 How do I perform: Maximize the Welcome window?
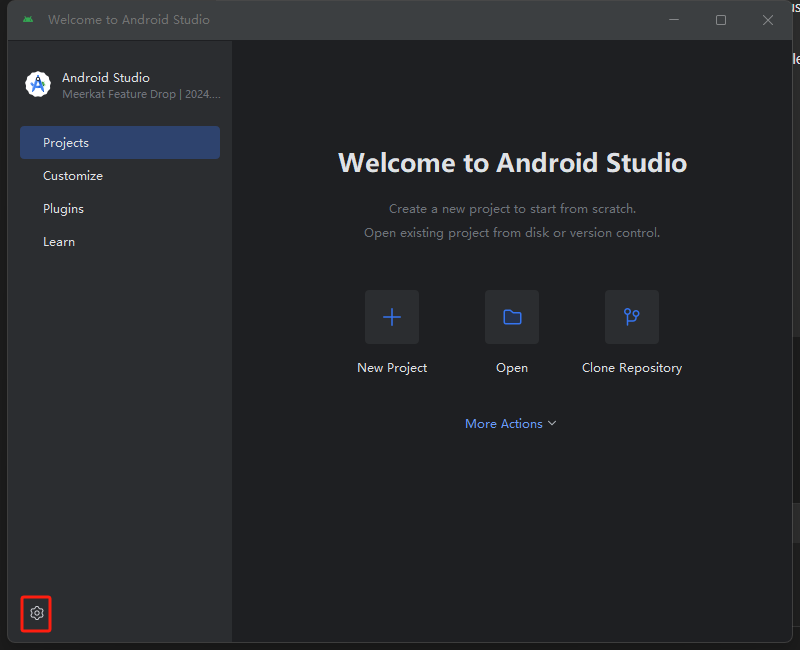pyautogui.click(x=721, y=20)
